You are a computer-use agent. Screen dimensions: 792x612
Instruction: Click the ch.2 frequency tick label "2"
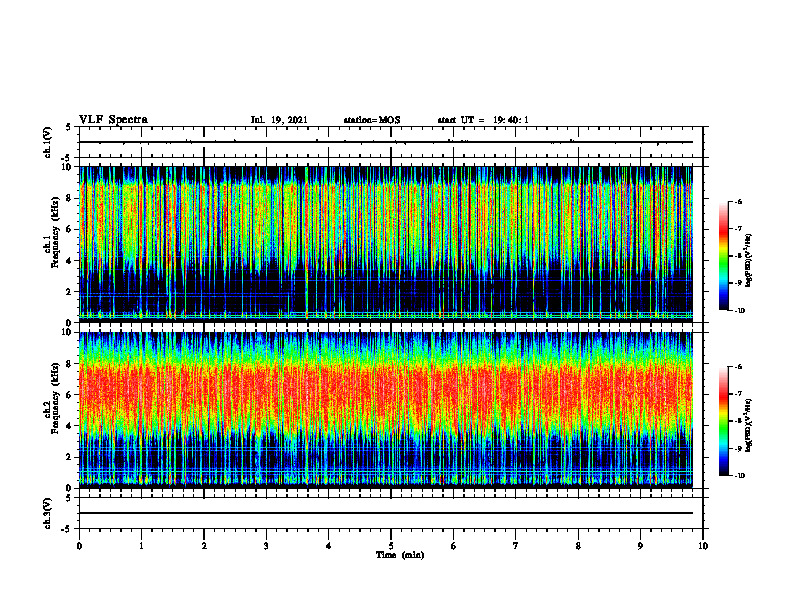(x=70, y=457)
